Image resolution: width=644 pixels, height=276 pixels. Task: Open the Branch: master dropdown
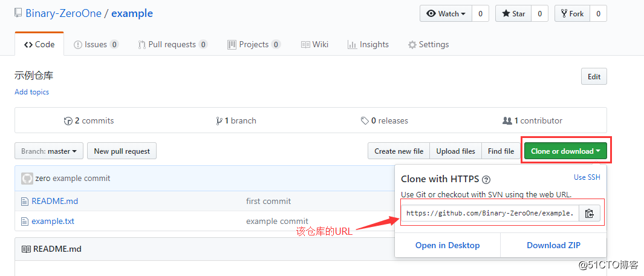(49, 151)
